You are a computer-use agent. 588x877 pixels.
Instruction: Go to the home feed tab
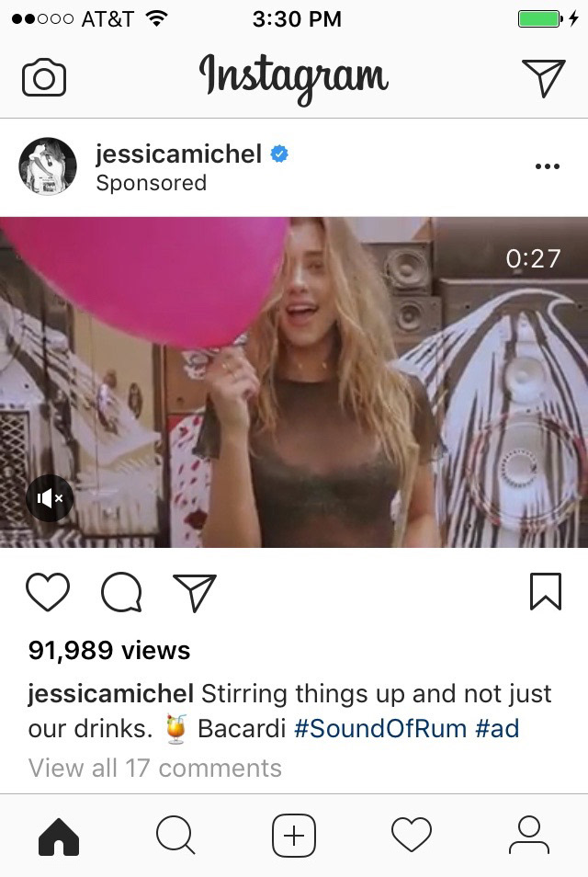pos(59,837)
